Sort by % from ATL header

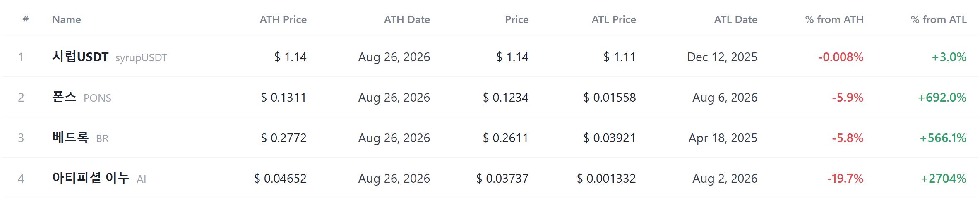[939, 19]
